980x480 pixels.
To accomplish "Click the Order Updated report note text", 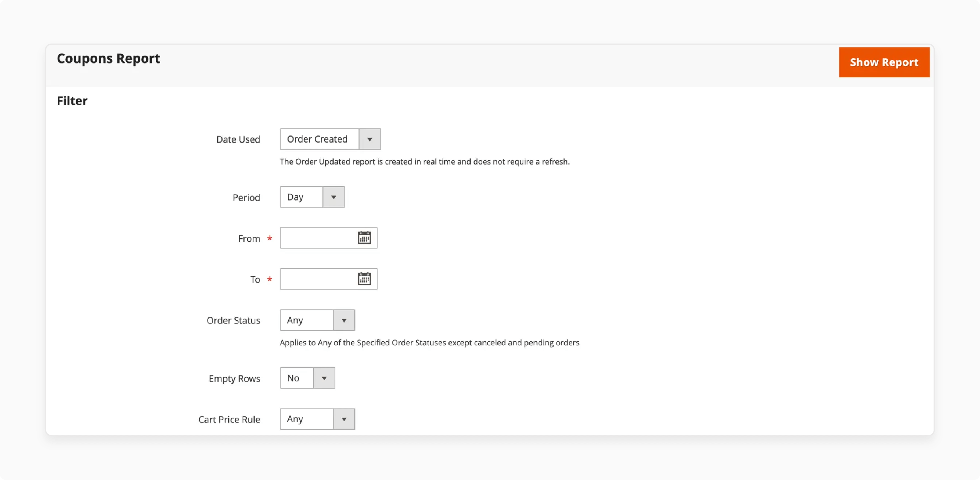I will 425,162.
